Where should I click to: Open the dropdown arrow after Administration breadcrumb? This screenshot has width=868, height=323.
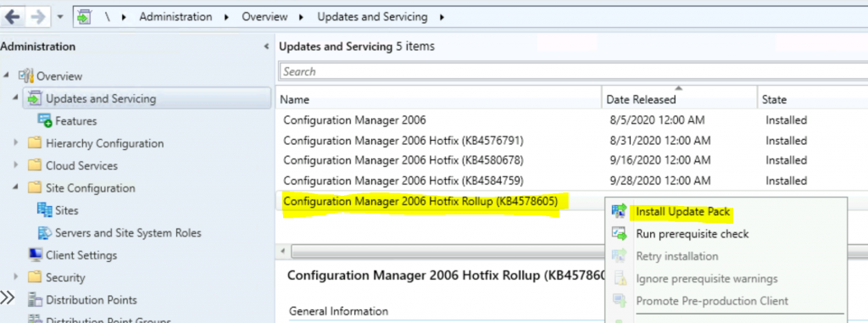227,17
